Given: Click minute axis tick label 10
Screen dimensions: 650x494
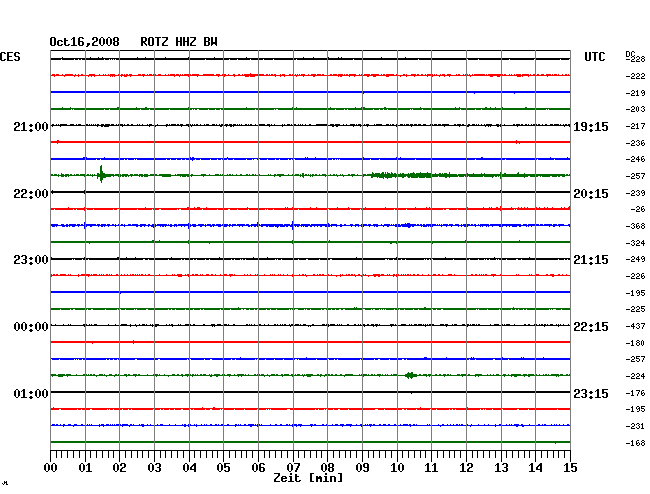Looking at the screenshot, I should pyautogui.click(x=397, y=468).
